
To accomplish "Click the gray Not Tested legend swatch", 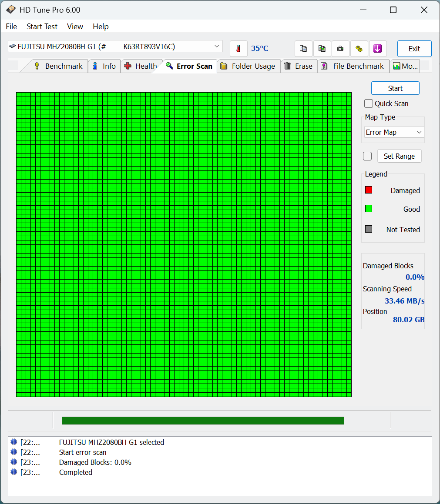I will pos(369,229).
